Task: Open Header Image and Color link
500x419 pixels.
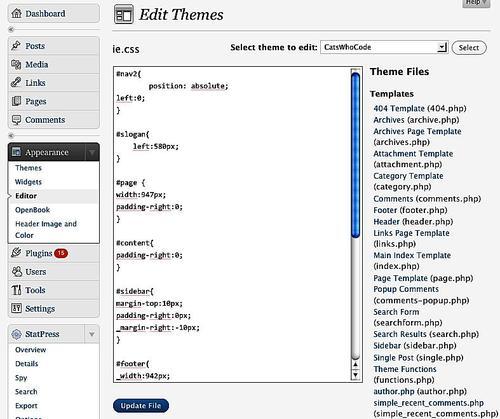Action: (x=46, y=229)
